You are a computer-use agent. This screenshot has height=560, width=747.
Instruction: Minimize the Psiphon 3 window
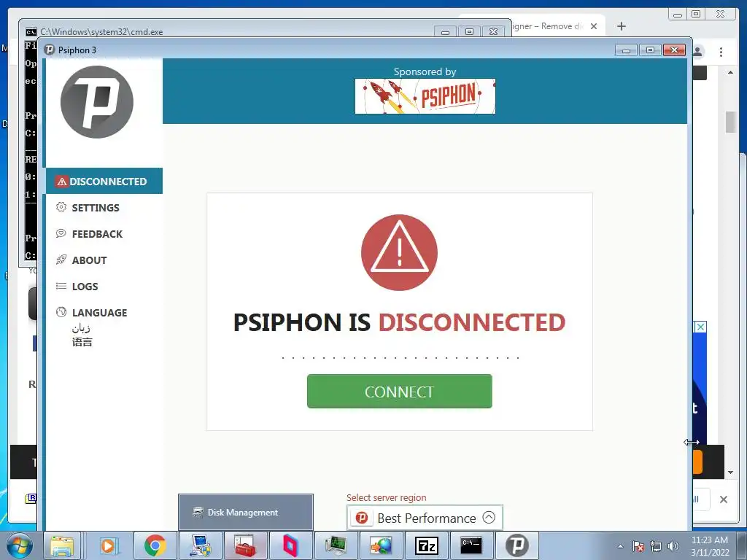click(x=626, y=50)
